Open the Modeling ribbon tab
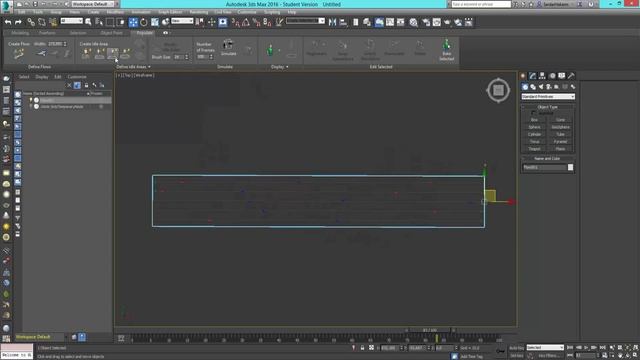This screenshot has height=360, width=640. pyautogui.click(x=20, y=33)
